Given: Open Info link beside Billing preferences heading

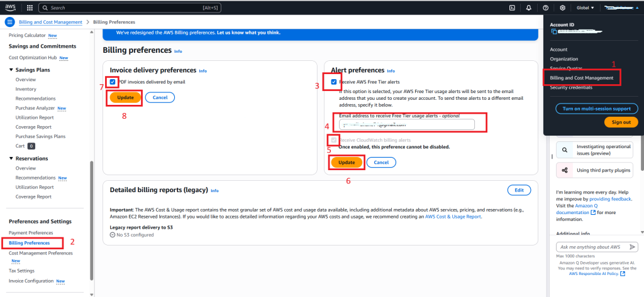Looking at the screenshot, I should [178, 51].
